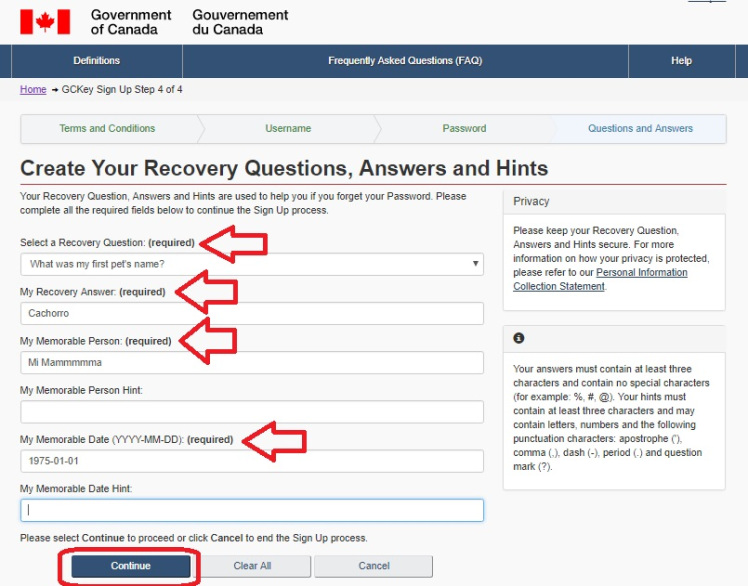Image resolution: width=748 pixels, height=586 pixels.
Task: Go to the Home breadcrumb link
Action: click(33, 90)
